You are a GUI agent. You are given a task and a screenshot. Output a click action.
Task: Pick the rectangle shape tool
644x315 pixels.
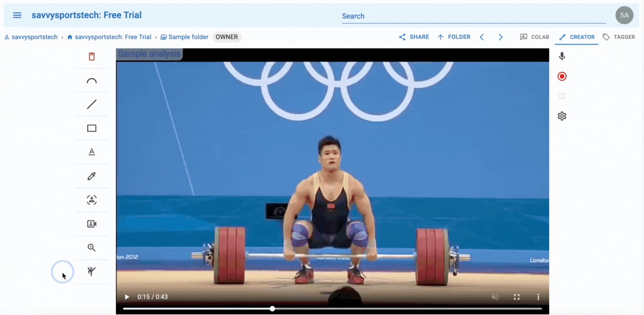pyautogui.click(x=92, y=128)
